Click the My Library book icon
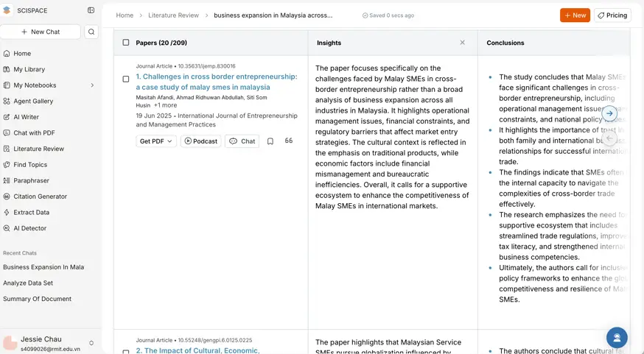 [7, 69]
